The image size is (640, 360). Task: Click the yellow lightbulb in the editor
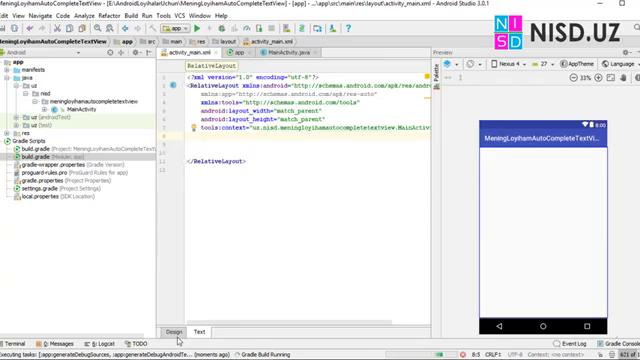tap(194, 128)
